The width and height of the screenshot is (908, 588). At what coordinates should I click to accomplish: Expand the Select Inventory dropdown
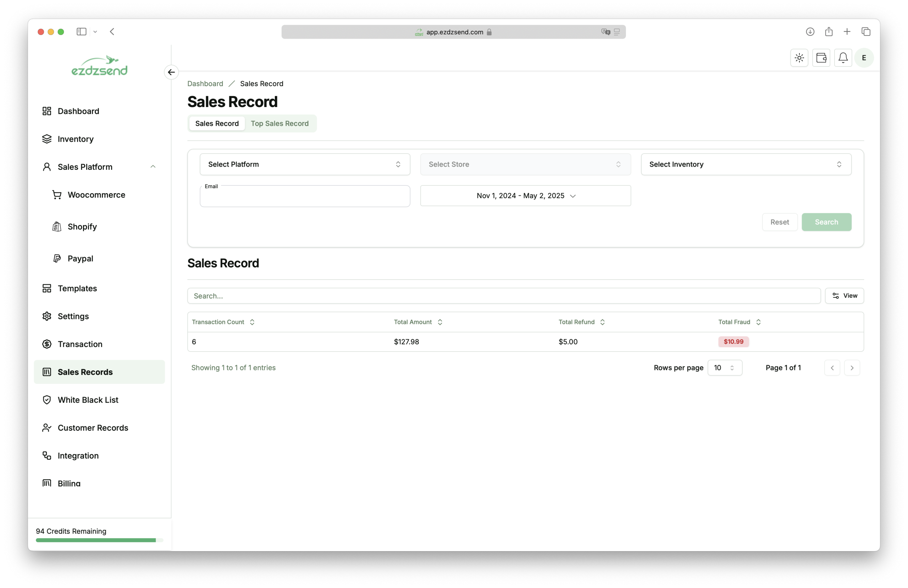746,164
